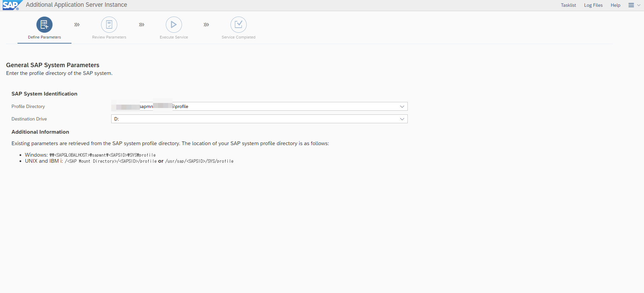The image size is (644, 293).
Task: Click the chevron after Execute Service
Action: tap(206, 25)
